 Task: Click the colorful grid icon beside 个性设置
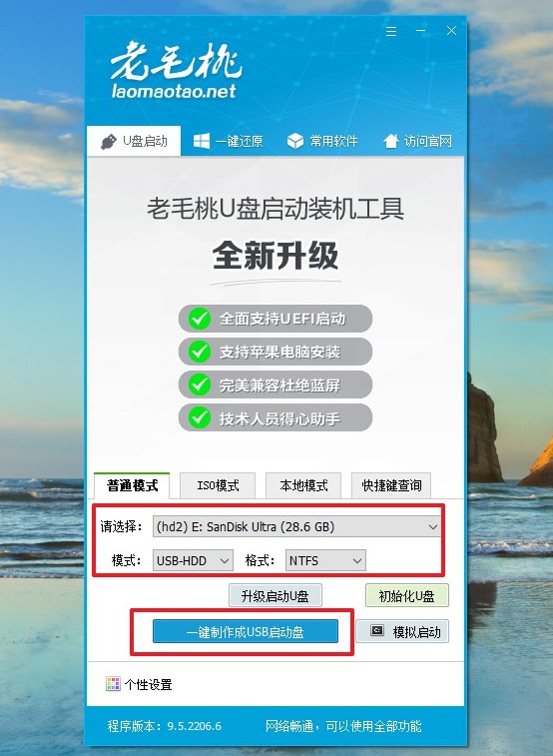[113, 684]
